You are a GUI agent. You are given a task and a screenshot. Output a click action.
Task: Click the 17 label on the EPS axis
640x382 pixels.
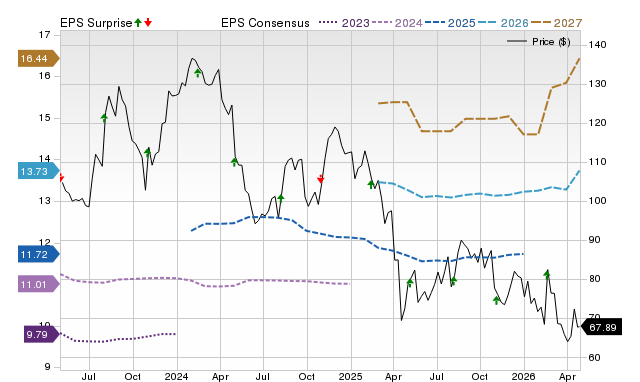coord(44,35)
